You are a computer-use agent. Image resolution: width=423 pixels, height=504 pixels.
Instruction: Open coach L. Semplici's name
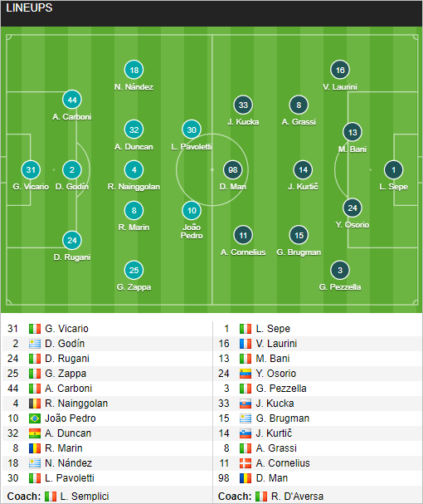[85, 497]
